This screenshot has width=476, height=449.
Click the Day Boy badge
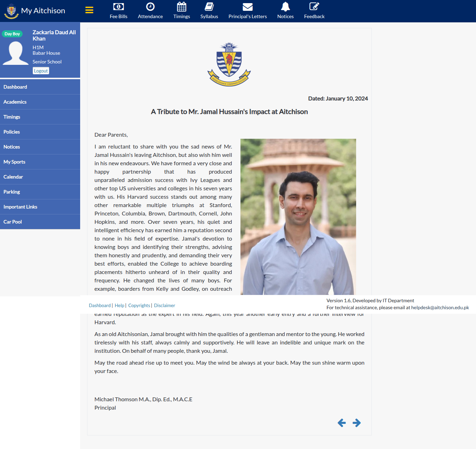pos(12,34)
